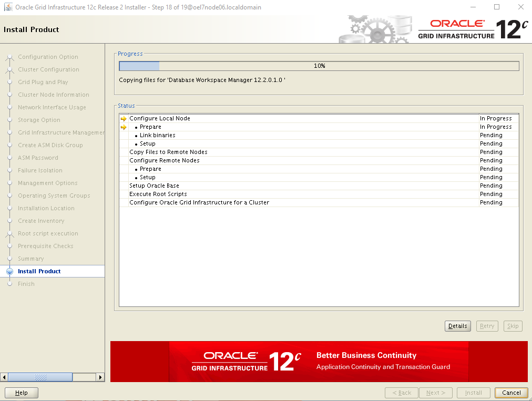Viewport: 532px width, 401px height.
Task: Click the sidebar horizontal scrollbar thumb
Action: point(40,377)
